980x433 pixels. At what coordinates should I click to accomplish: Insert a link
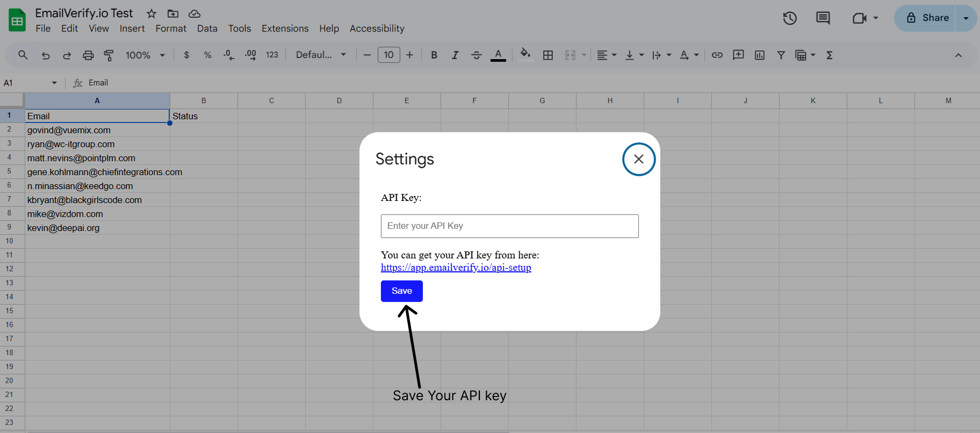tap(717, 55)
